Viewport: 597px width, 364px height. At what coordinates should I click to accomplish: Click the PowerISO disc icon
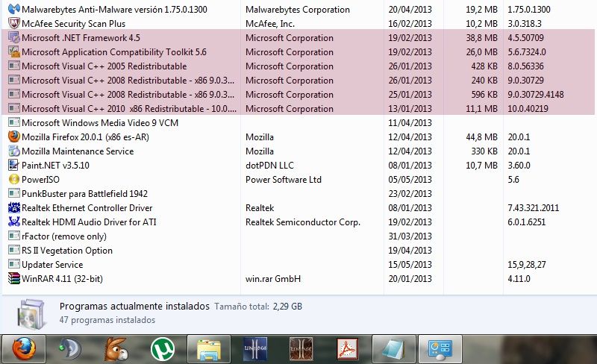click(14, 179)
